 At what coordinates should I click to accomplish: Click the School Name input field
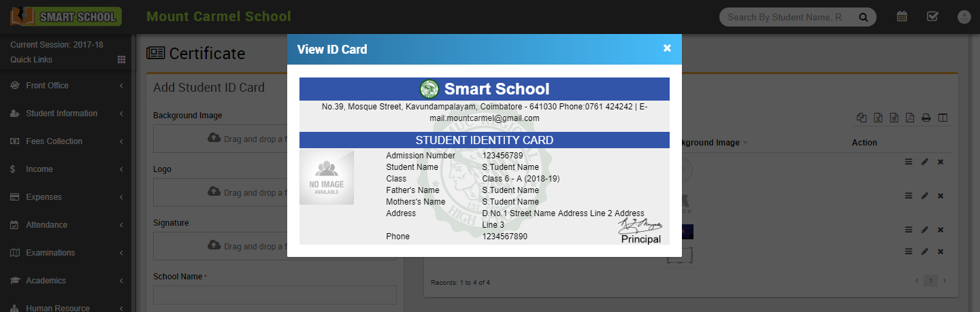point(275,295)
